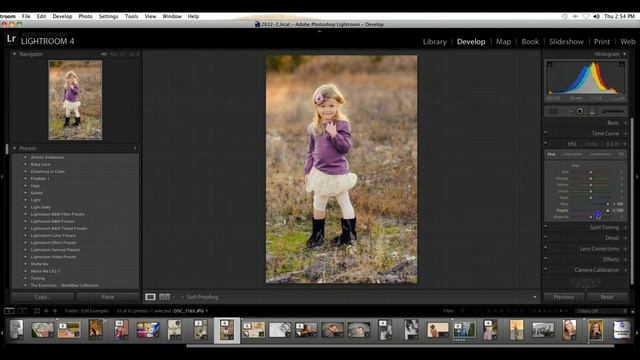Image resolution: width=640 pixels, height=360 pixels.
Task: Click the Lightroom Lr logo
Action: 11,38
